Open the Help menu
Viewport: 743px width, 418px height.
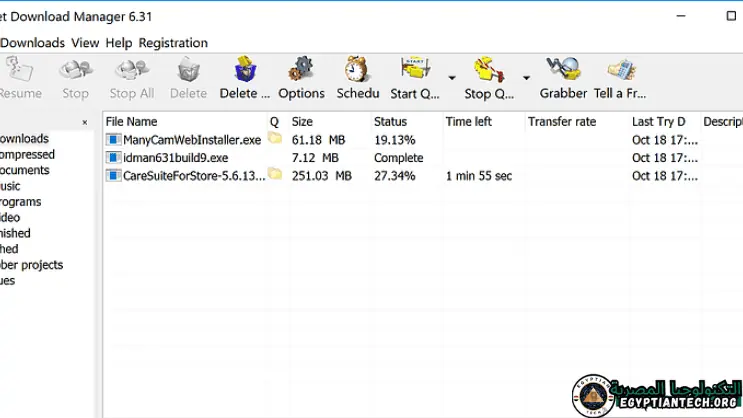pyautogui.click(x=118, y=43)
